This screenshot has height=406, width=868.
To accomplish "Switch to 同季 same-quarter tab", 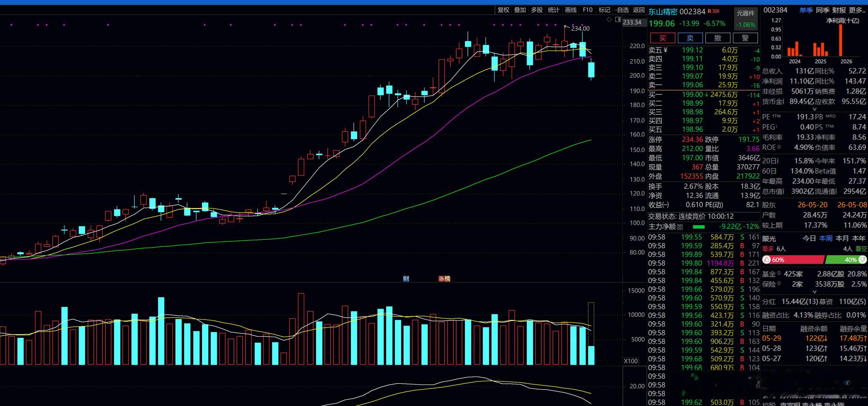I will point(823,10).
